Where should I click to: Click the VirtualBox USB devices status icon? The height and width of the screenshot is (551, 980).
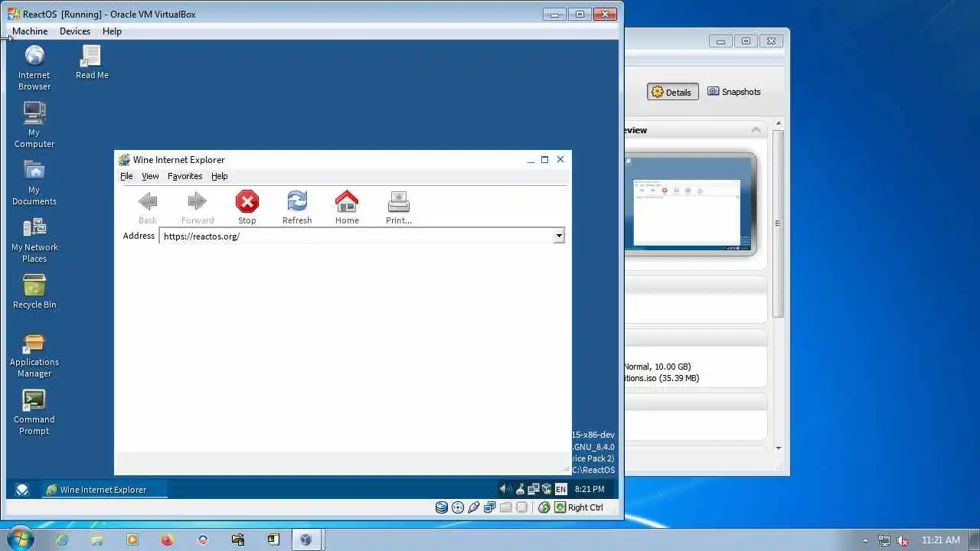point(474,507)
